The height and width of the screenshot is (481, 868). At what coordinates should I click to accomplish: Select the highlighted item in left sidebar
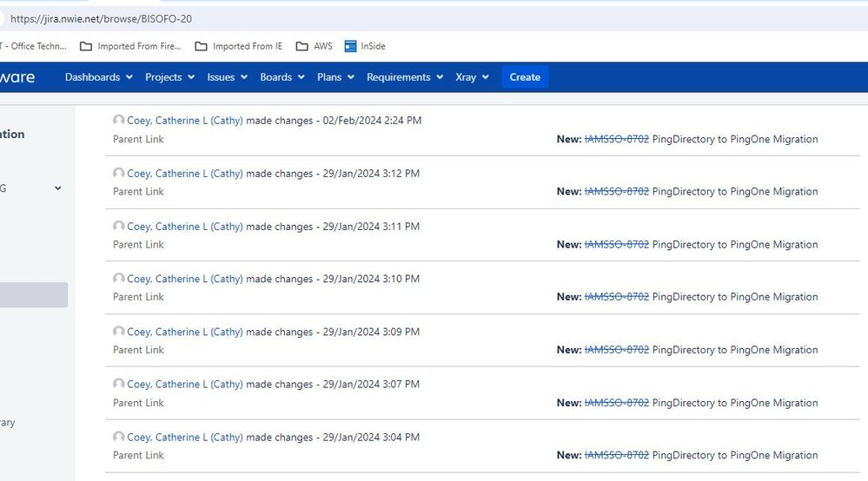click(x=34, y=295)
